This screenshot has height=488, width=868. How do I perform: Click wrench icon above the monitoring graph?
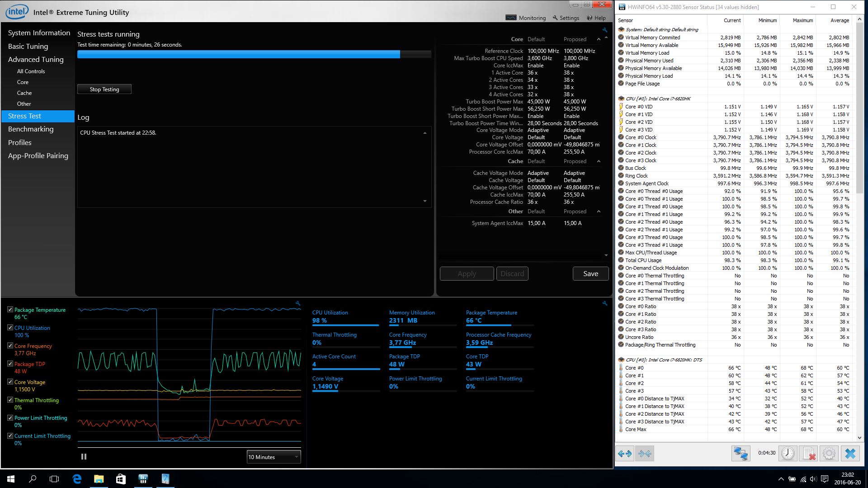[298, 304]
